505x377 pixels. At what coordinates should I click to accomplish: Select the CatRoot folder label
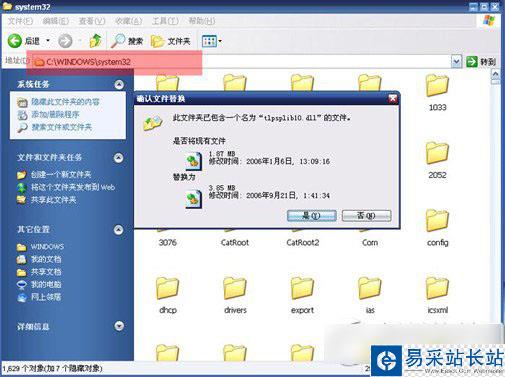coord(235,243)
